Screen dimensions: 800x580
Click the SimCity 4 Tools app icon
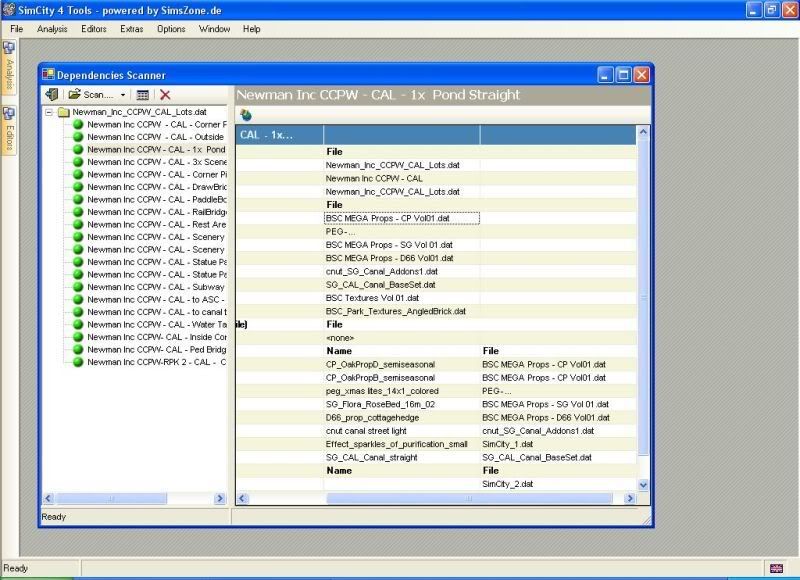pyautogui.click(x=9, y=10)
